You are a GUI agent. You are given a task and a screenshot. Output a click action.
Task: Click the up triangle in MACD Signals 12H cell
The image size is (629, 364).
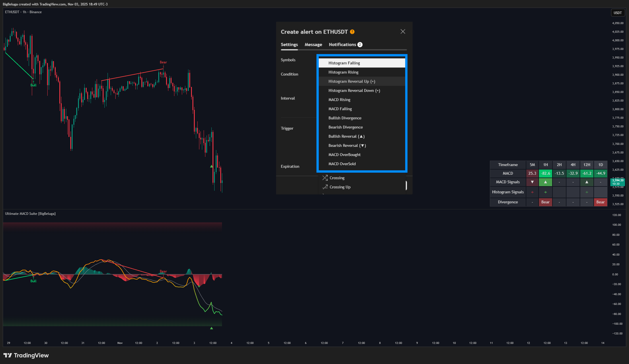(x=587, y=182)
